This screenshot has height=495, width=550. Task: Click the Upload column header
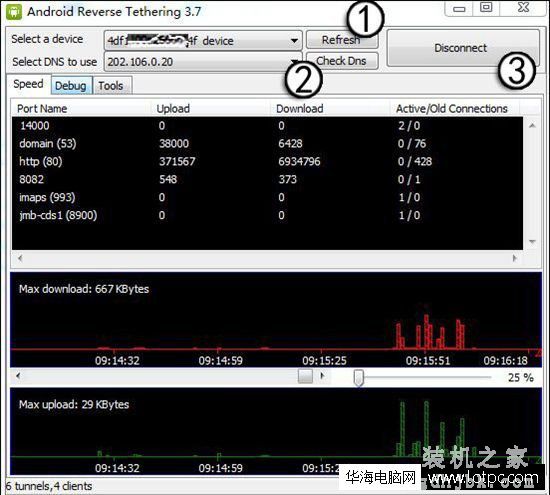coord(210,108)
